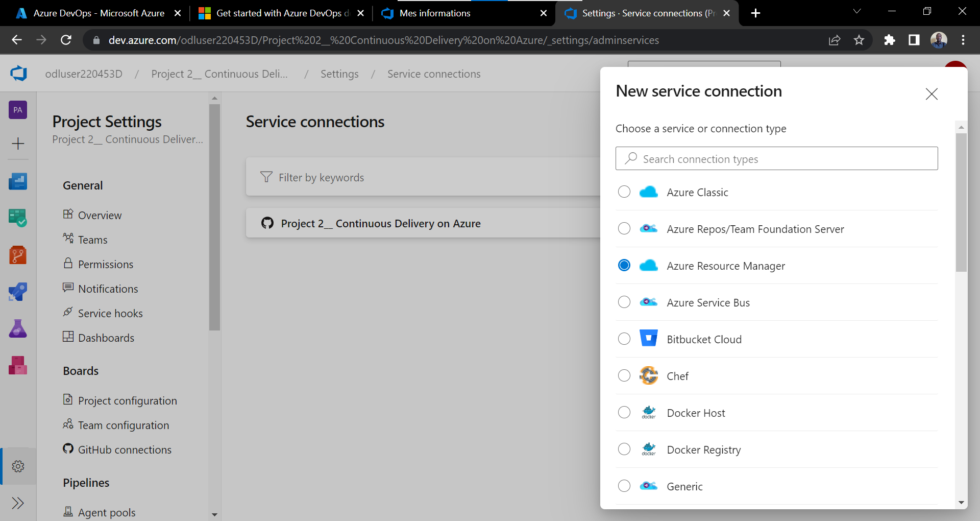Open Pipelines via the rocket icon
This screenshot has width=980, height=521.
tap(18, 292)
